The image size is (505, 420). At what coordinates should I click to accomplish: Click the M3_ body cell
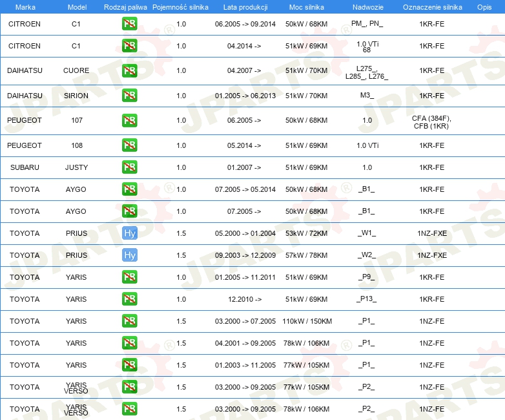tap(367, 96)
